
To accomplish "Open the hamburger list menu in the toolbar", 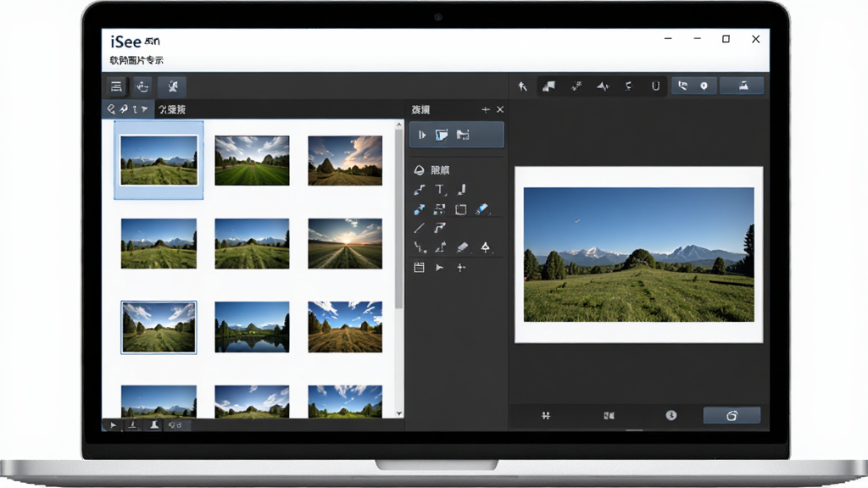I will [x=116, y=86].
